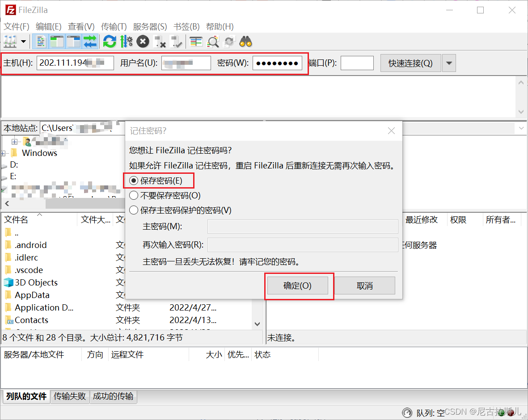Image resolution: width=528 pixels, height=420 pixels.
Task: Click the queue status icon in status bar
Action: point(407,412)
